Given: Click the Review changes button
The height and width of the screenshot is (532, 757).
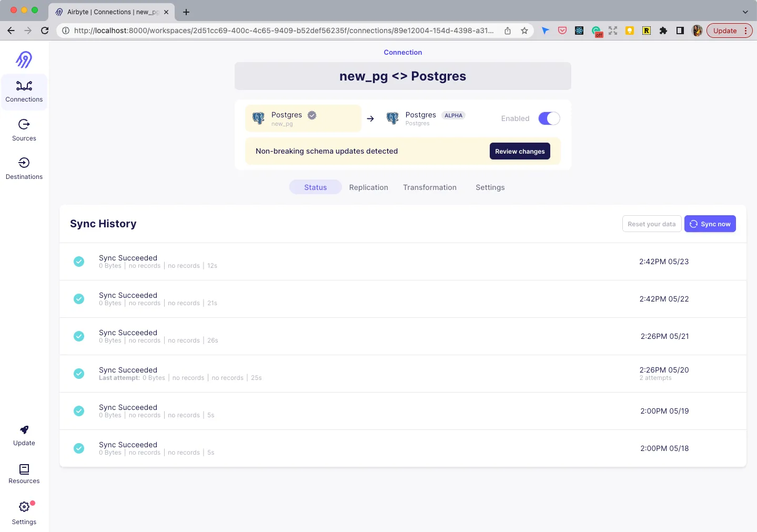Looking at the screenshot, I should pos(520,151).
